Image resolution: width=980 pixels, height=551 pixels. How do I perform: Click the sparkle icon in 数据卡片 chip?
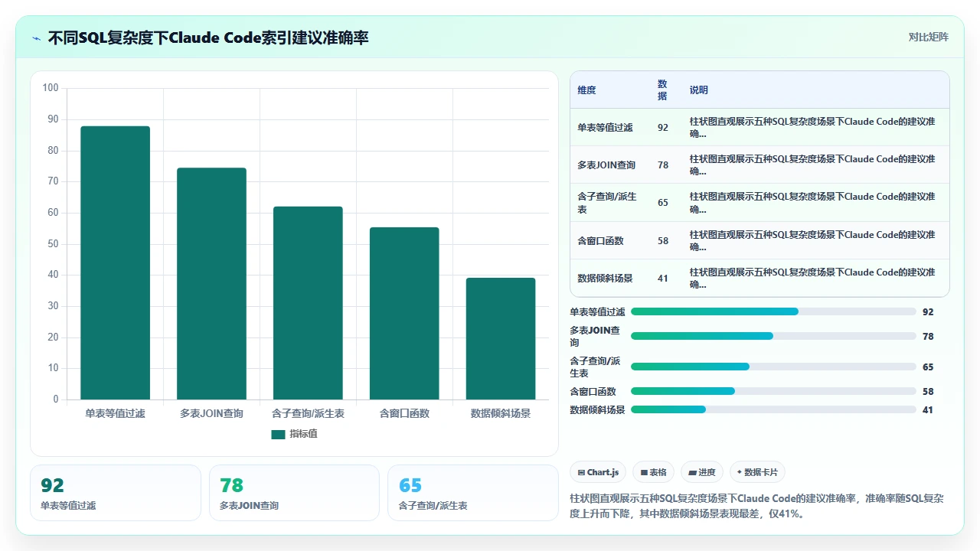740,473
